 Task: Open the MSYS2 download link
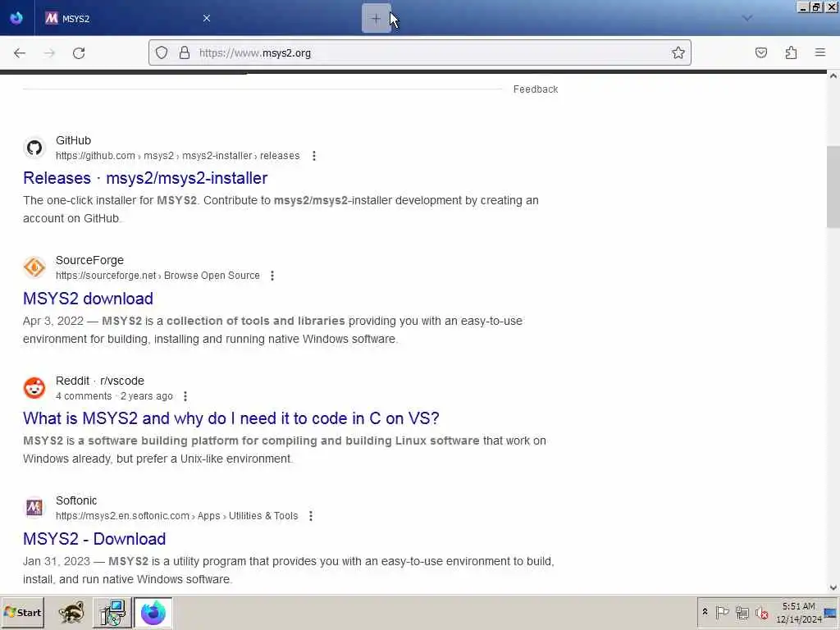[x=88, y=299]
